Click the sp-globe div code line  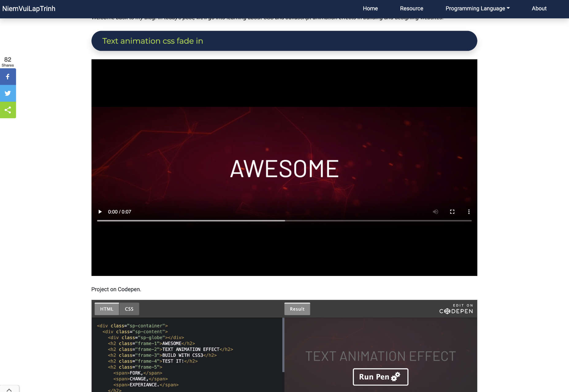(x=146, y=337)
